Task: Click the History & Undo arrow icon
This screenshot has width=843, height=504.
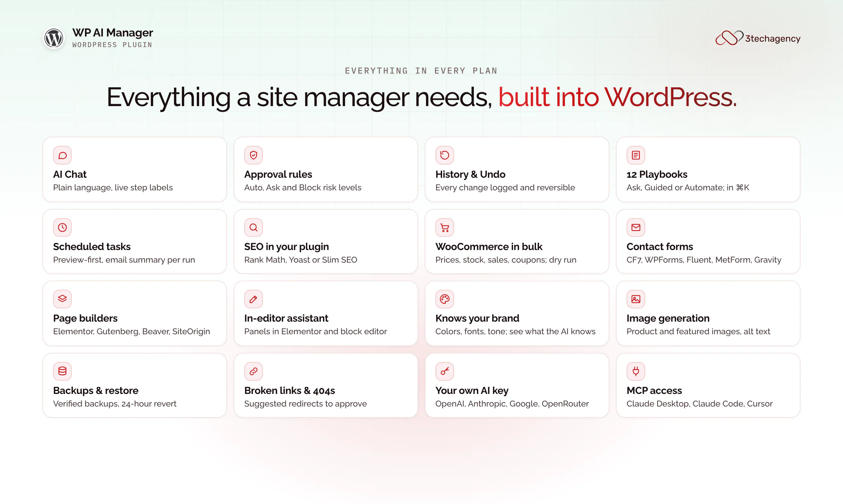Action: (x=445, y=155)
